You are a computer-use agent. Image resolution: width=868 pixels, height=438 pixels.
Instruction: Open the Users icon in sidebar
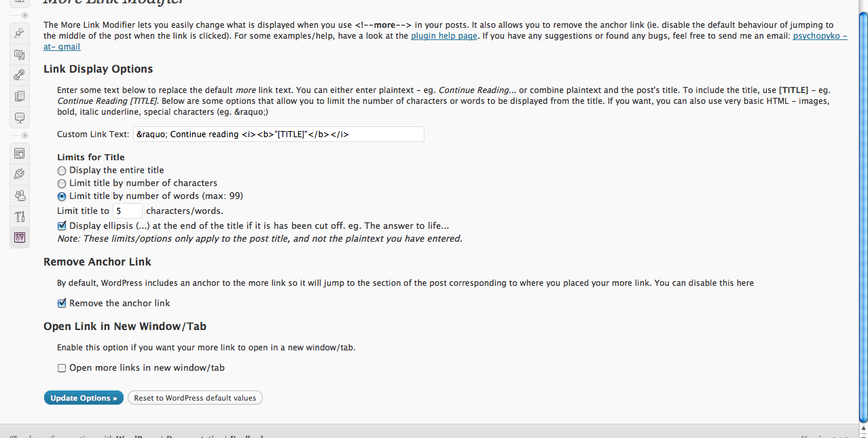click(x=20, y=196)
